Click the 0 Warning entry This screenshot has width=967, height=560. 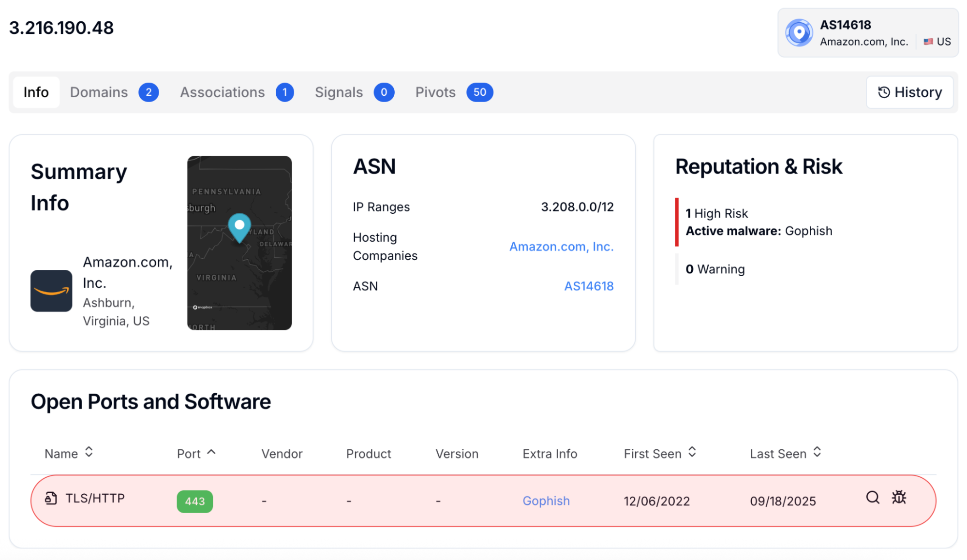pos(715,269)
